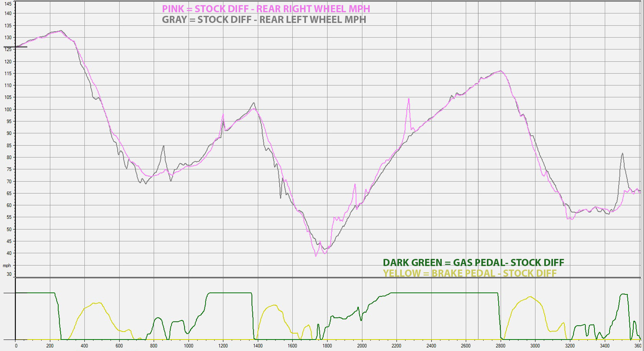Click the 65 label on the speed axis
644x351 pixels.
click(x=9, y=193)
